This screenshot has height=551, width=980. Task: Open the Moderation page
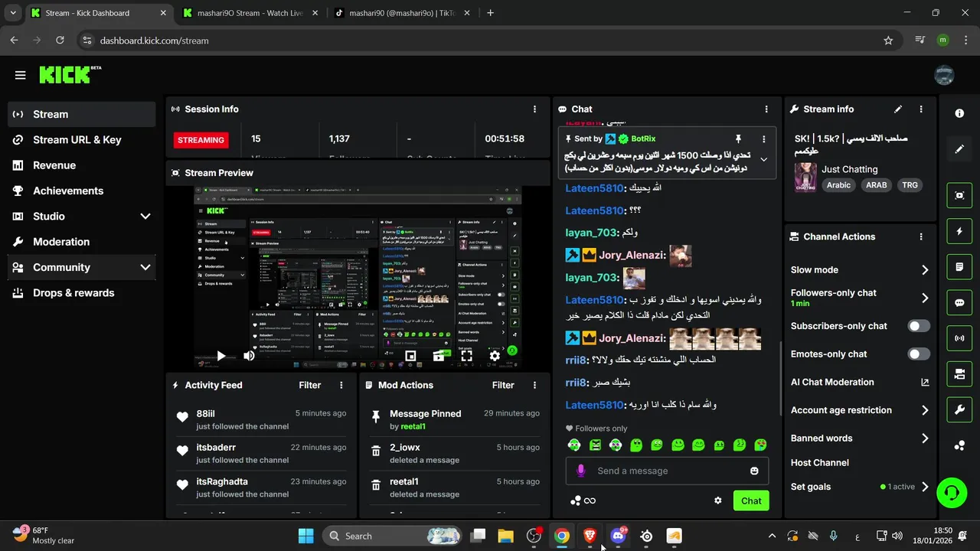pyautogui.click(x=82, y=242)
